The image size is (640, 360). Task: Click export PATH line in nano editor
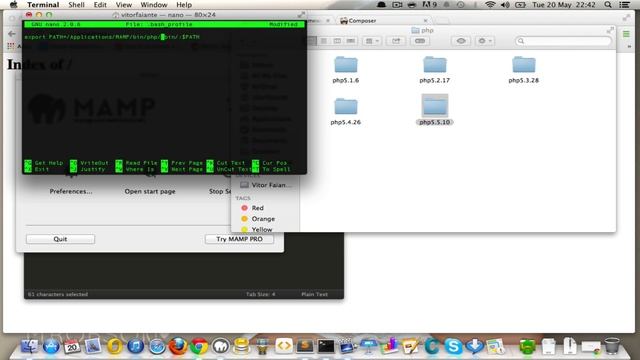coord(112,37)
